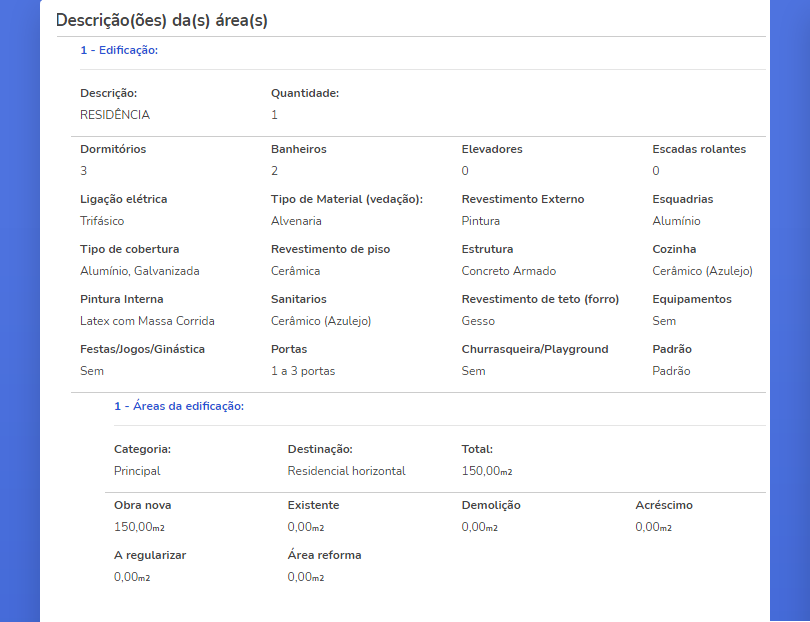Click the Total area value 150,00m2
Image resolution: width=810 pixels, height=622 pixels.
point(487,471)
